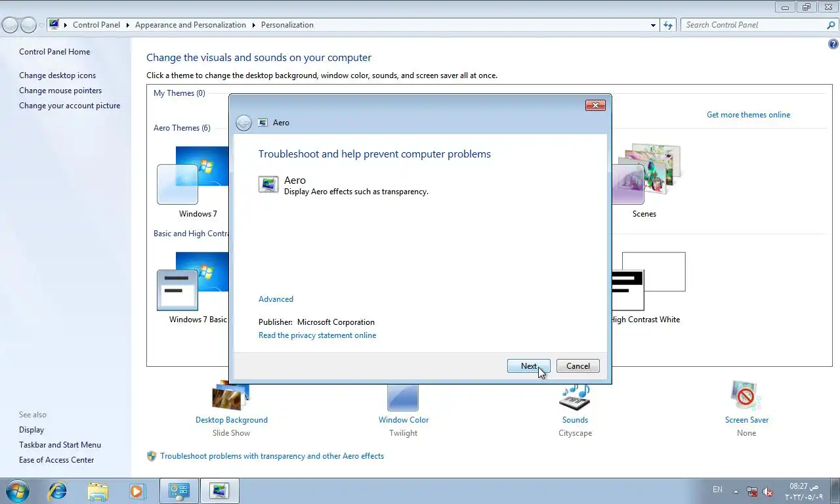The height and width of the screenshot is (504, 840).
Task: Click the Desktop Background link text
Action: tap(232, 420)
